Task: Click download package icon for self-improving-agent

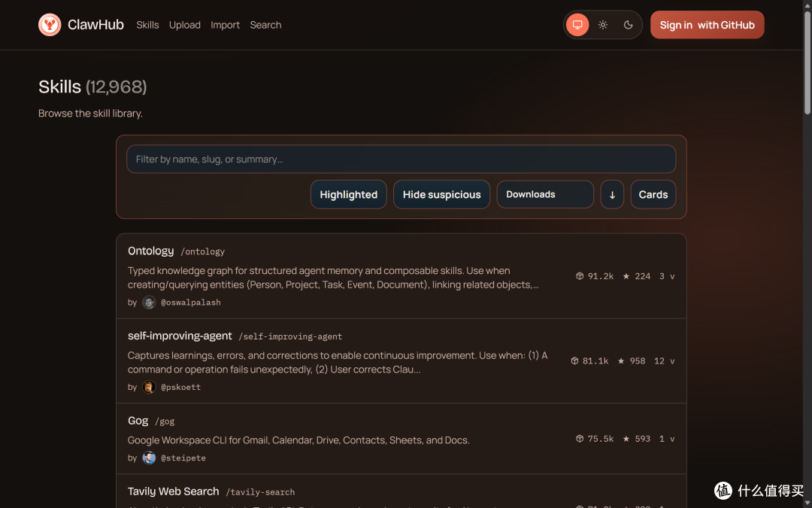Action: 574,360
